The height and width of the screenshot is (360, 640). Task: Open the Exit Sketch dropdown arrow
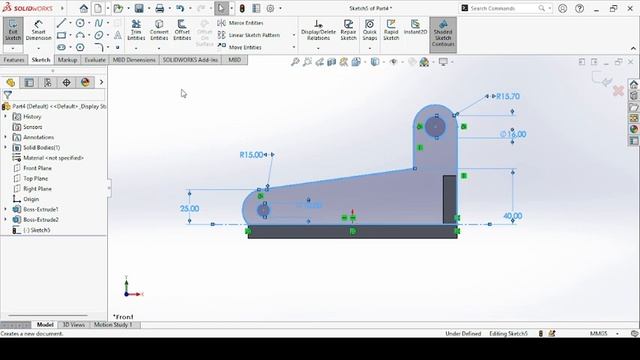pyautogui.click(x=13, y=49)
